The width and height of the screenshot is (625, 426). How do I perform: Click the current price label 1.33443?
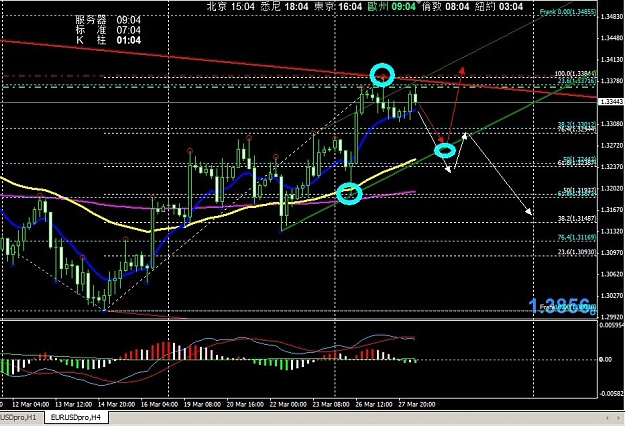pyautogui.click(x=611, y=102)
